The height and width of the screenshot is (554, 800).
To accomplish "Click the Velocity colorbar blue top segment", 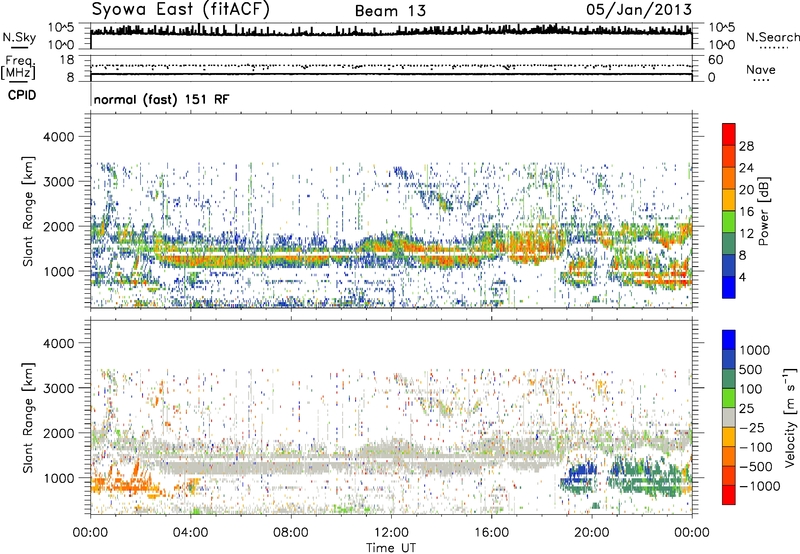I will [729, 340].
